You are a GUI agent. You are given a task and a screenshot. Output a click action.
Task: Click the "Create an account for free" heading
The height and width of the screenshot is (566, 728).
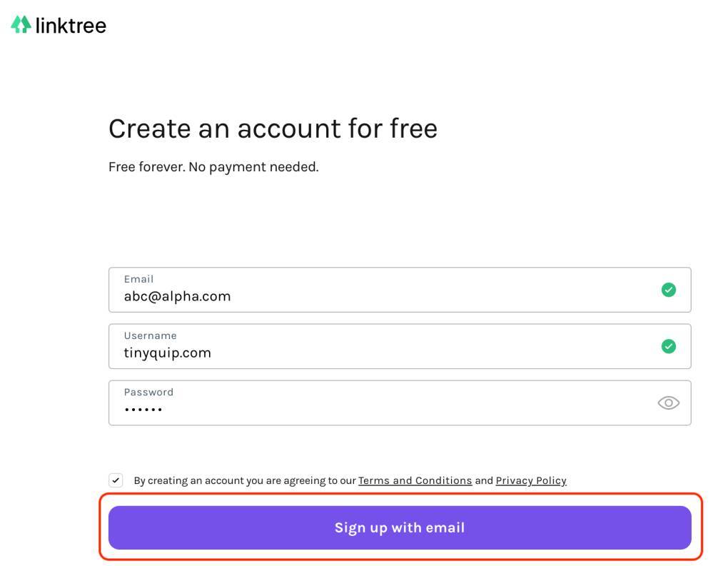click(273, 128)
